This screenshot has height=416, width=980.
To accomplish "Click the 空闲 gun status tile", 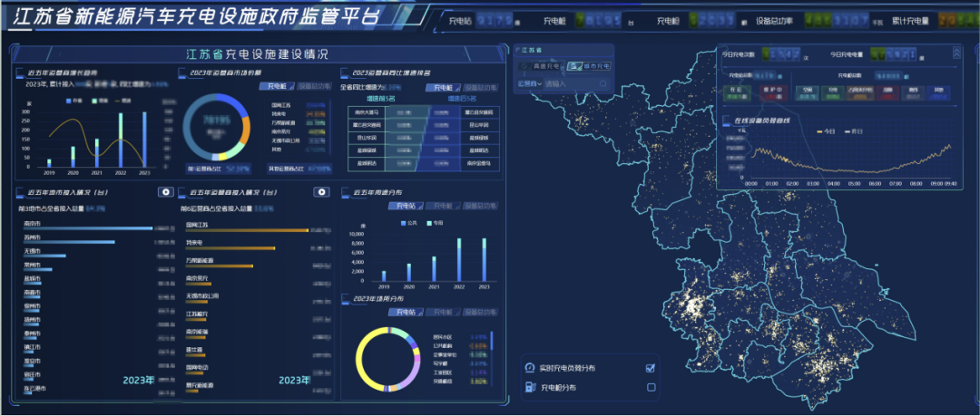I will pos(808,92).
